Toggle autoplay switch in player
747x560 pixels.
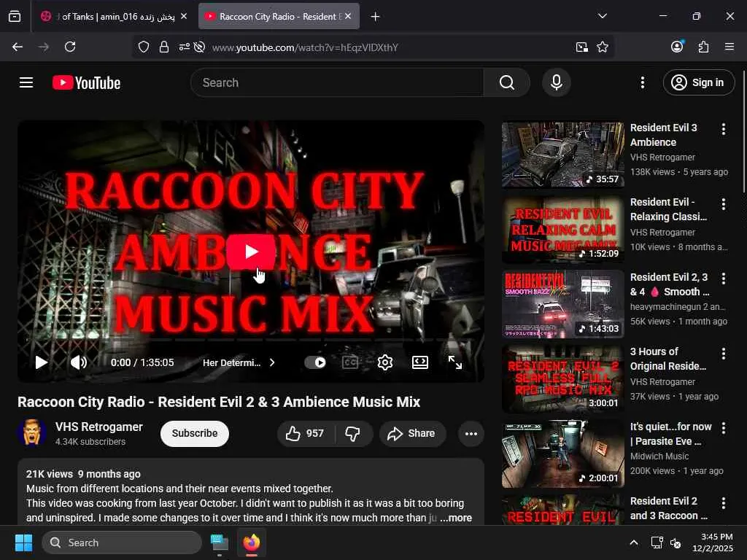pos(315,362)
